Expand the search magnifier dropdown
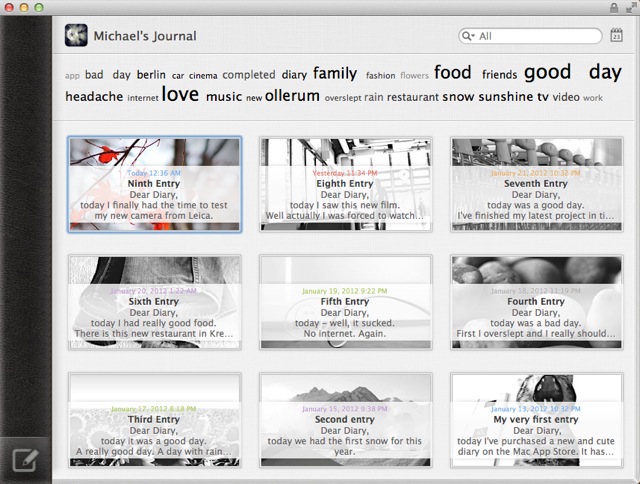 (x=469, y=36)
